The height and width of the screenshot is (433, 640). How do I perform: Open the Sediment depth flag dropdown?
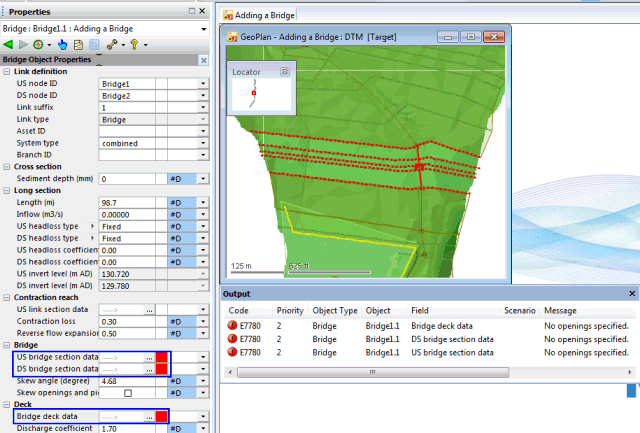pyautogui.click(x=203, y=179)
